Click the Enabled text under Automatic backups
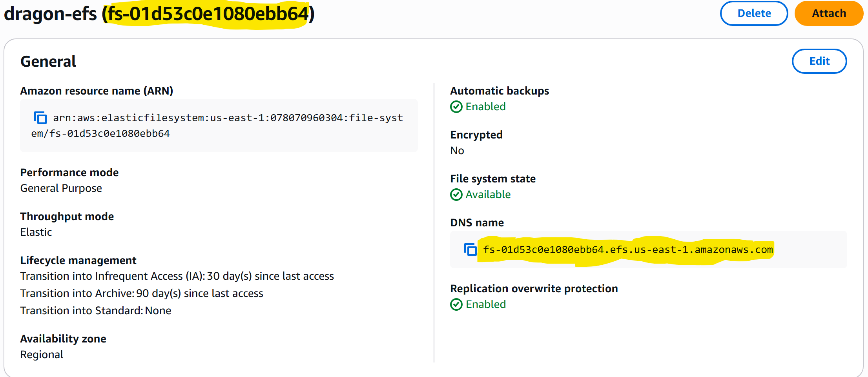 pos(485,107)
